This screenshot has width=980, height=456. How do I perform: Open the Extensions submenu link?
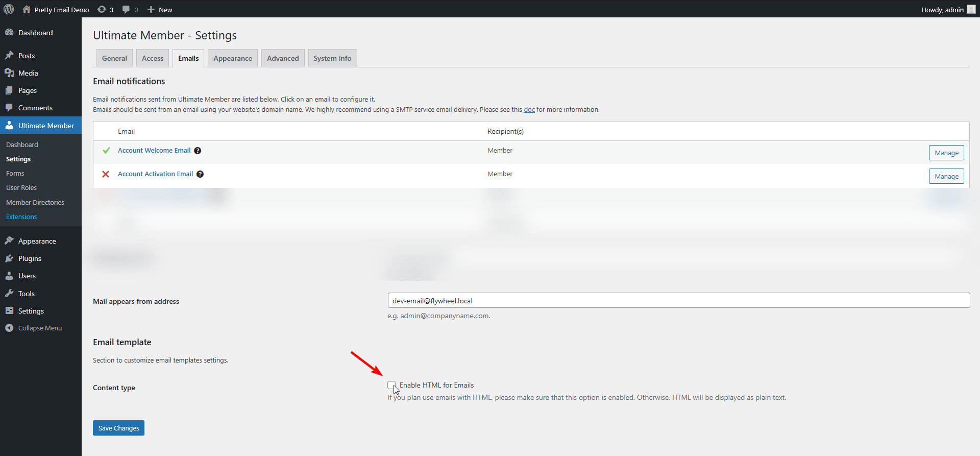pos(21,217)
